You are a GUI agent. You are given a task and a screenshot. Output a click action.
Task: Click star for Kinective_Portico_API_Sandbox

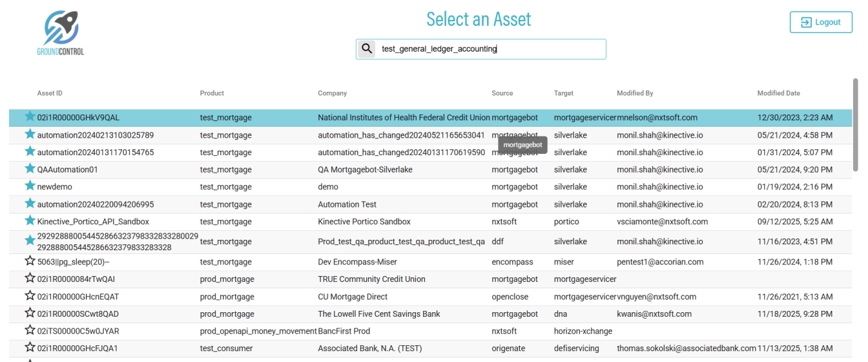click(x=30, y=221)
